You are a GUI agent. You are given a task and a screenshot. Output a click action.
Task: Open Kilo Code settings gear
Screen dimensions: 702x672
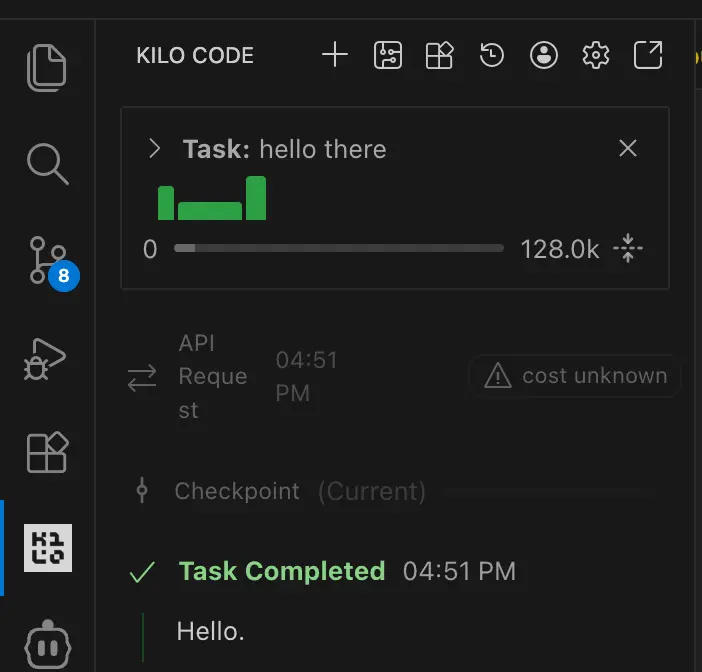pyautogui.click(x=595, y=55)
